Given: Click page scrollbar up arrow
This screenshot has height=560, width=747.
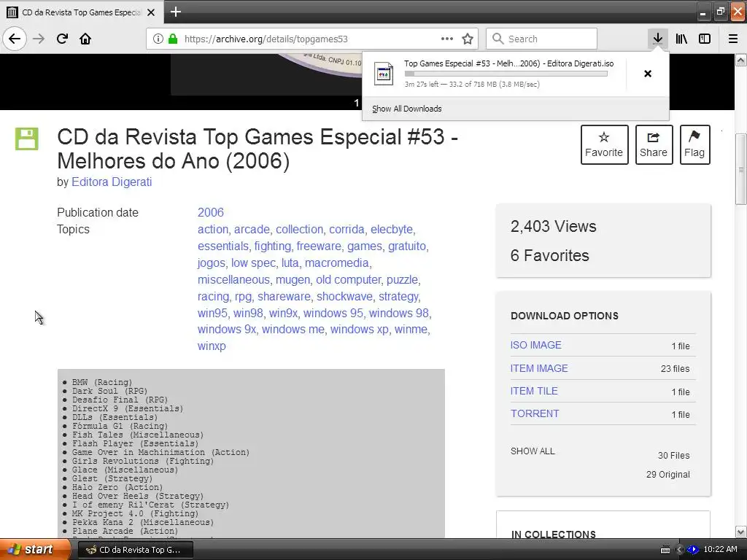Looking at the screenshot, I should coord(741,60).
